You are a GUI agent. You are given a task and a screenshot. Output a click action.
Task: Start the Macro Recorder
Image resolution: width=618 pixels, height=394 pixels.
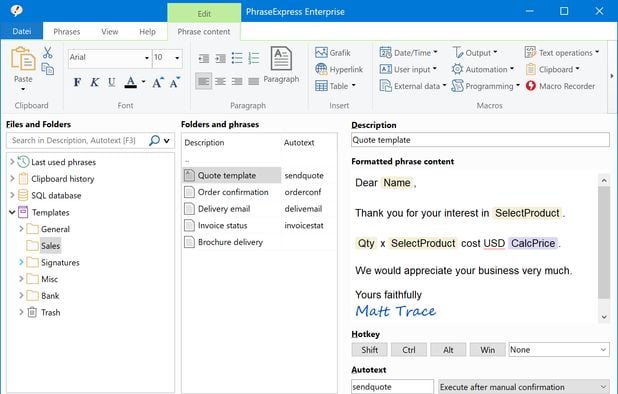tap(560, 86)
